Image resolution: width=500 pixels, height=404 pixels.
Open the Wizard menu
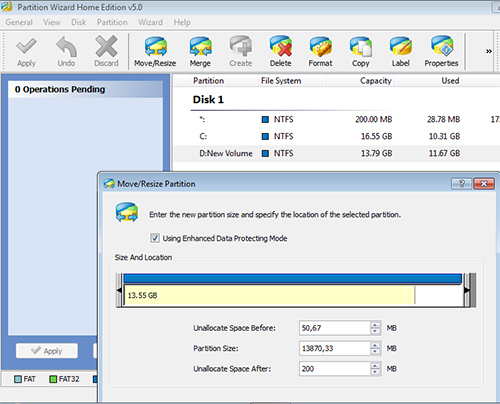coord(150,22)
